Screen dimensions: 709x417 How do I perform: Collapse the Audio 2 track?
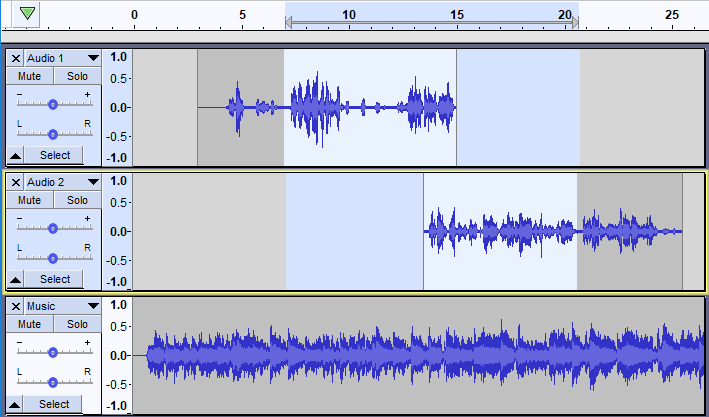[x=16, y=279]
